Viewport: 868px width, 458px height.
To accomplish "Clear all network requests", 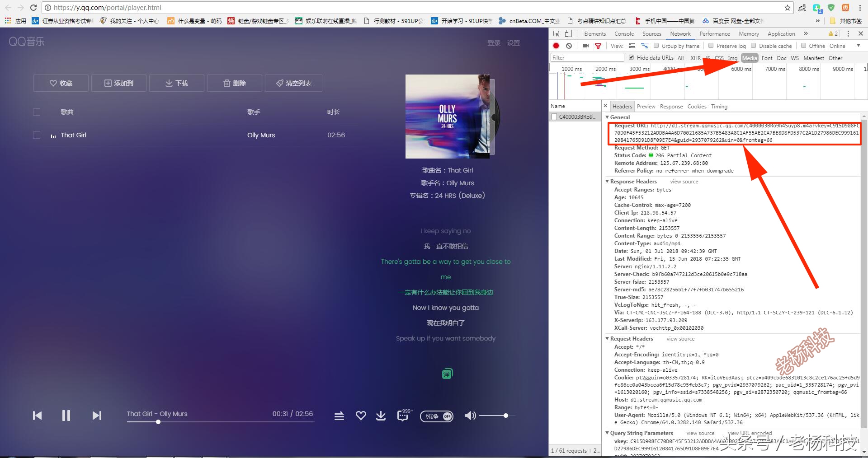I will (x=569, y=46).
